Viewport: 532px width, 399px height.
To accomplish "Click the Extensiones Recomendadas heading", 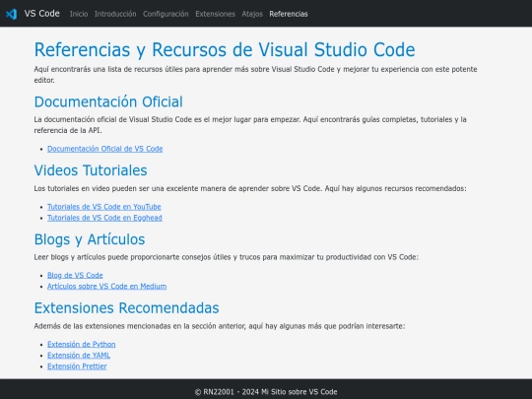I will tap(126, 308).
